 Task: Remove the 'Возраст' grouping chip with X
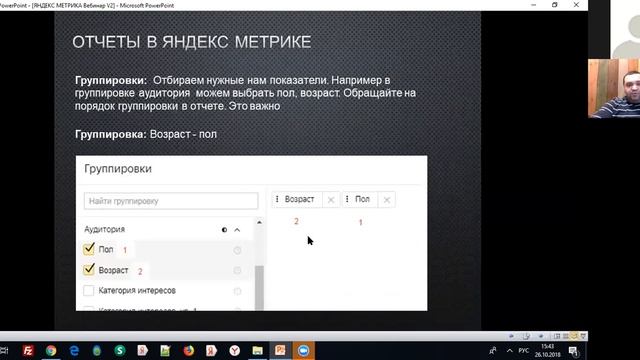(331, 200)
